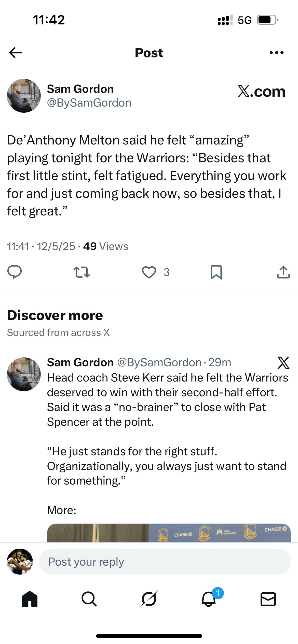Tap the X.com logo on post
The image size is (298, 644).
(x=261, y=91)
